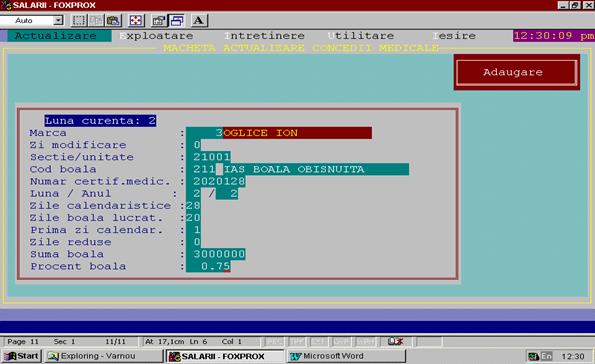
Task: Switch to Microsoft Word in taskbar
Action: click(345, 356)
